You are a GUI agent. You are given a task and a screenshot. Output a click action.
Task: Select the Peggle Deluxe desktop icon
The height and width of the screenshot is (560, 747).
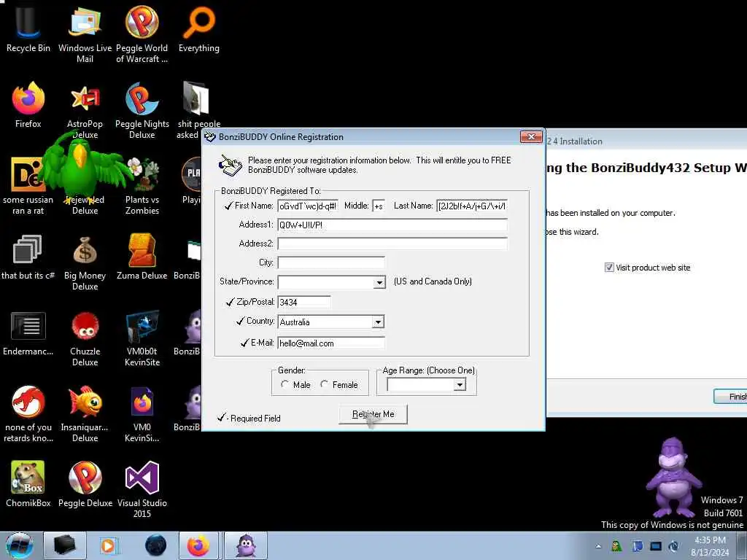[x=85, y=484]
